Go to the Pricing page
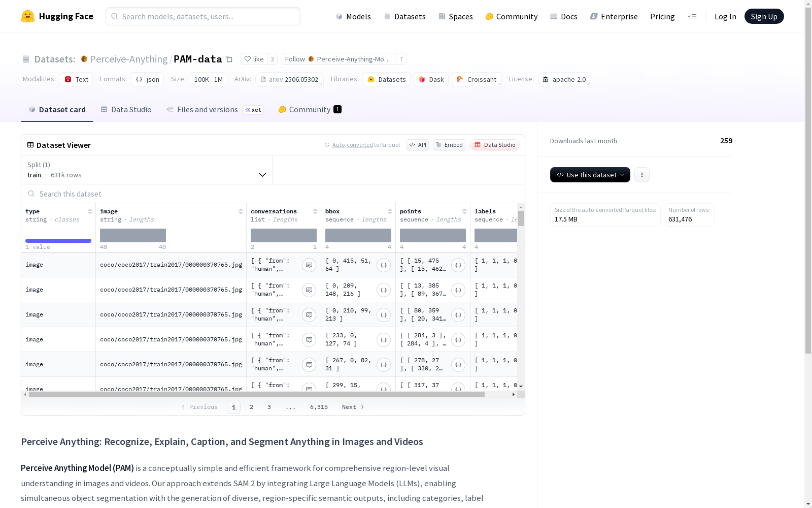This screenshot has width=812, height=508. [662, 16]
